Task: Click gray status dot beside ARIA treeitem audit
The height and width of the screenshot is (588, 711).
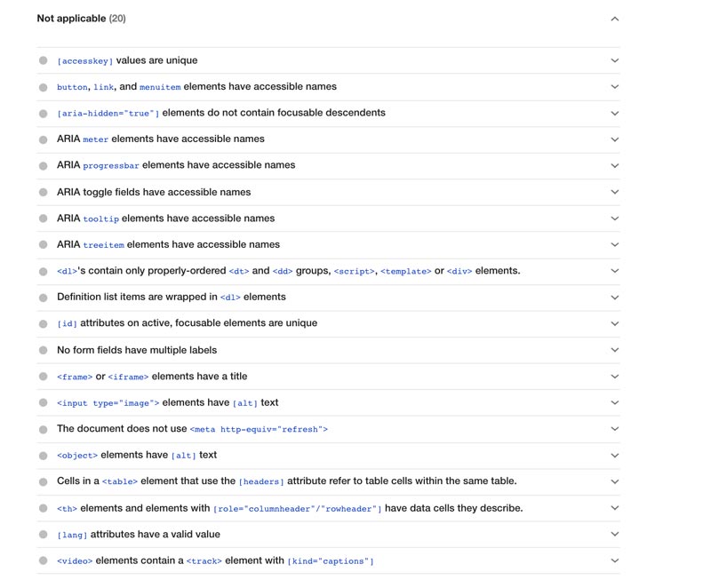Action: pos(43,244)
